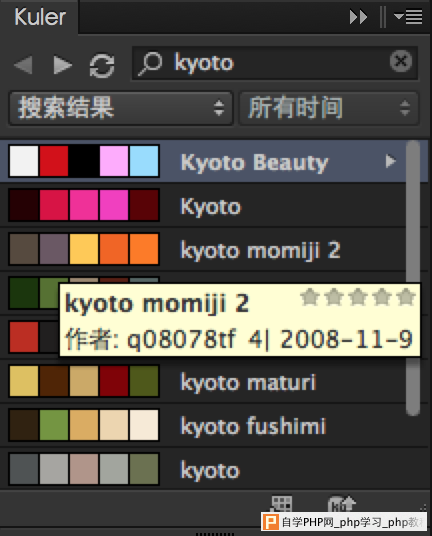Screen dimensions: 432x536
Task: Open the 所有时间 time filter dropdown
Action: tap(329, 108)
